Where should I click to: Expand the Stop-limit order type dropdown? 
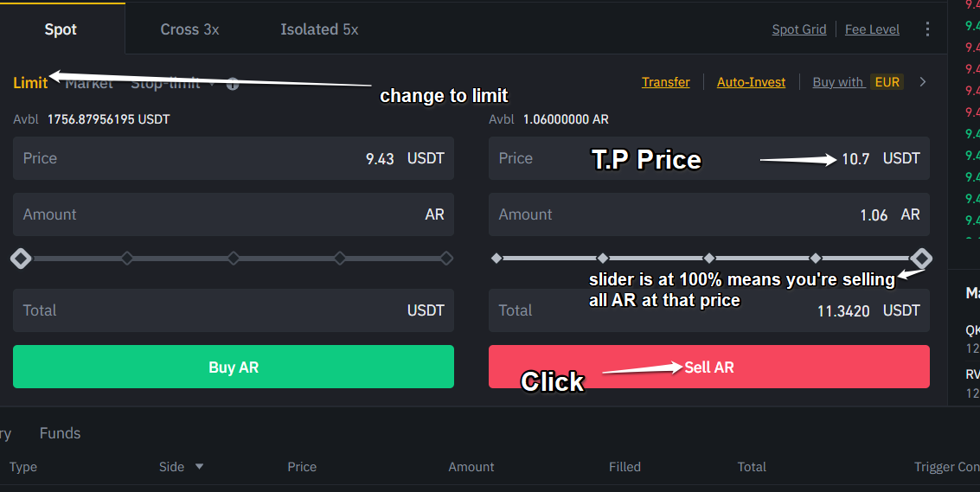[210, 84]
